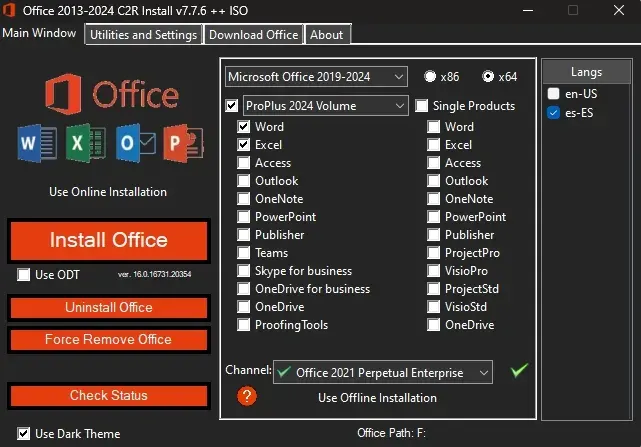641x447 pixels.
Task: Click the Install Office button
Action: (x=109, y=240)
